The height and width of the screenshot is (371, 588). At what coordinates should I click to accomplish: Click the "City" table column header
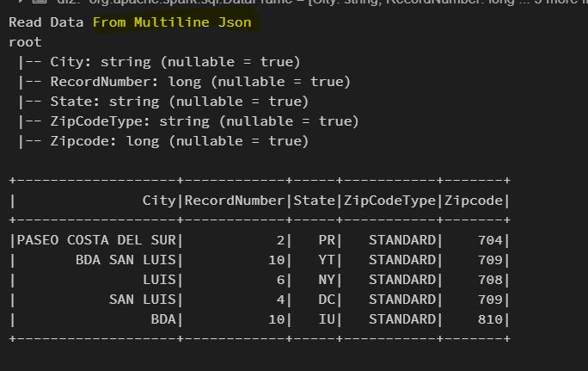(x=159, y=201)
